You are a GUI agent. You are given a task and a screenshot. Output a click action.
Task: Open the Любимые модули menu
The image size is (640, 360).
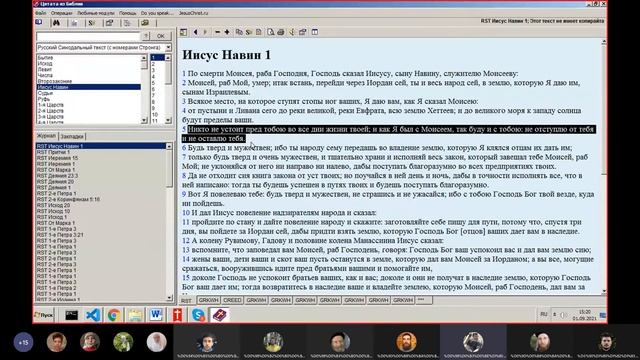[96, 13]
